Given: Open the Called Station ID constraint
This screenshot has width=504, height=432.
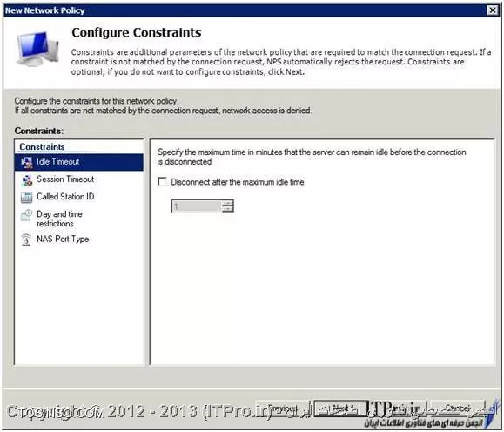Looking at the screenshot, I should point(65,196).
